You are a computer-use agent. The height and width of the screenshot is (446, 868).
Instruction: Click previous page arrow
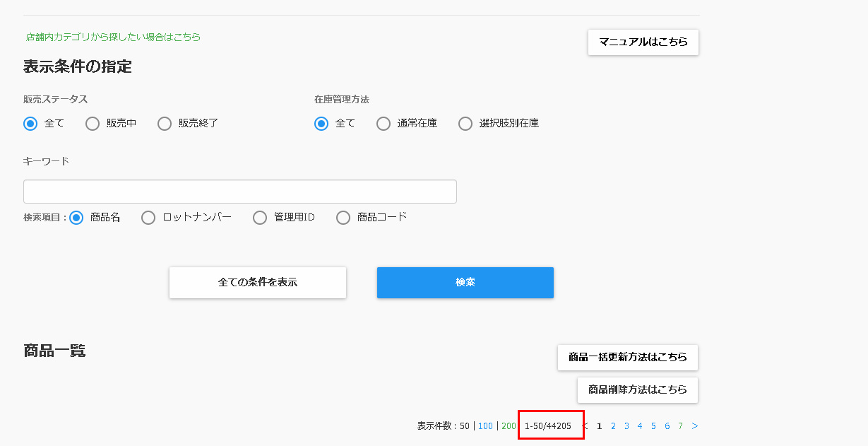pyautogui.click(x=585, y=426)
